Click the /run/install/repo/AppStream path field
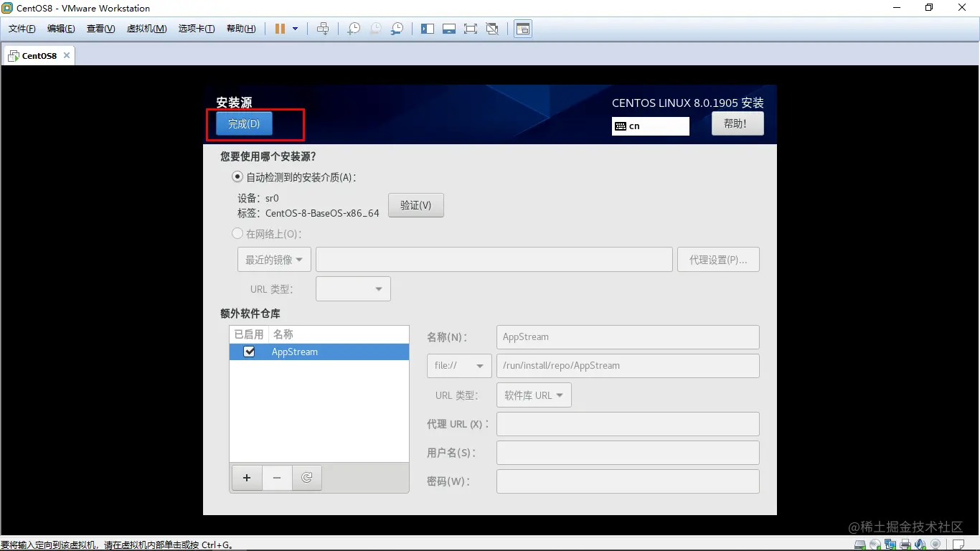Image resolution: width=980 pixels, height=551 pixels. [628, 366]
